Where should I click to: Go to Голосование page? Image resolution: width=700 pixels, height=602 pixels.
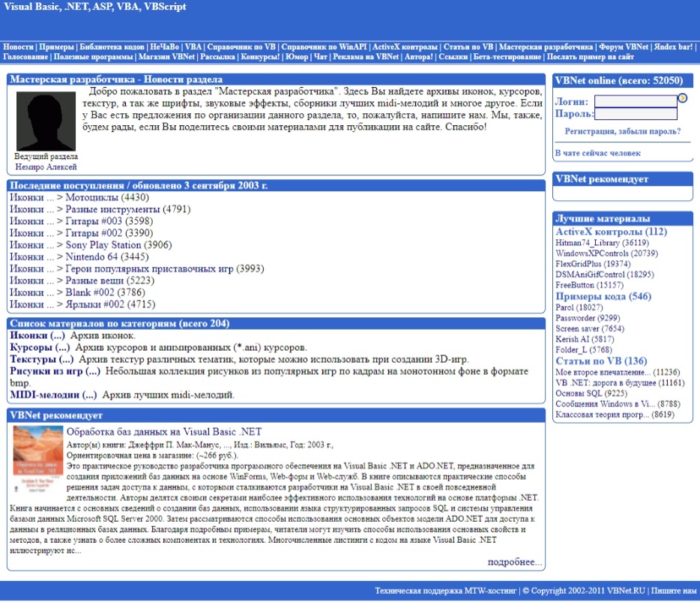tap(25, 57)
